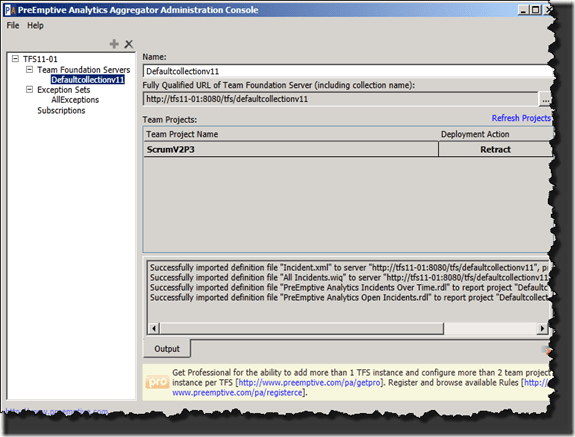Click the Incident.xml import log line
The image size is (575, 437).
click(349, 268)
